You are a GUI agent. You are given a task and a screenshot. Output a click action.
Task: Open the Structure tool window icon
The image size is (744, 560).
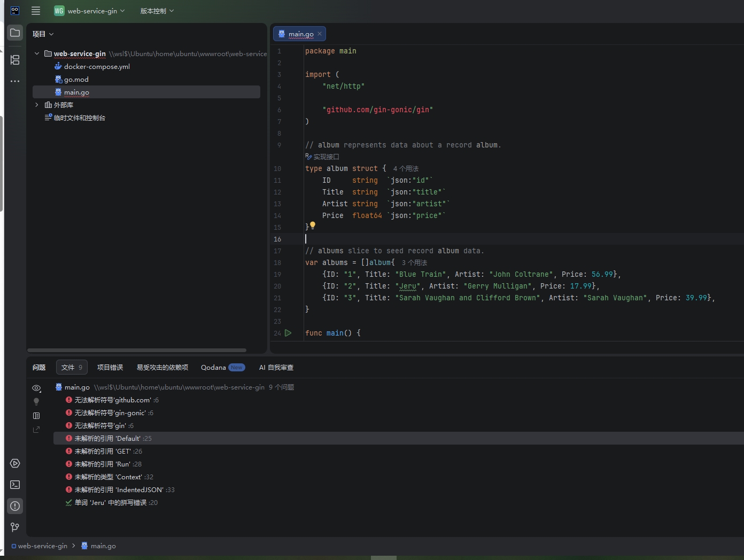tap(15, 60)
